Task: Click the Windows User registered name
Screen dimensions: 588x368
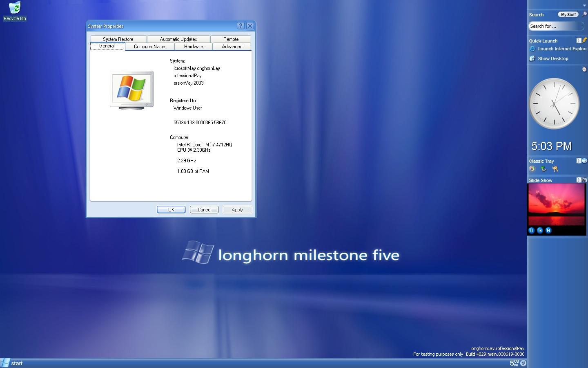Action: [187, 108]
